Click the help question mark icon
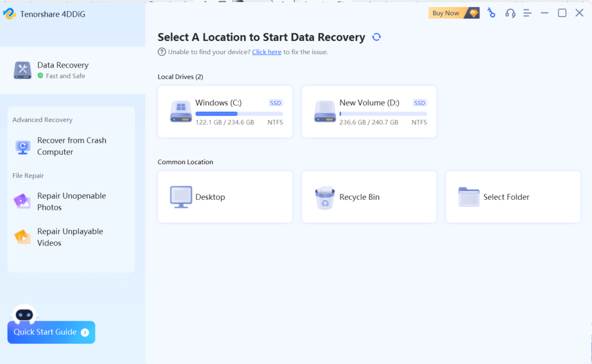This screenshot has height=364, width=592. pyautogui.click(x=162, y=52)
